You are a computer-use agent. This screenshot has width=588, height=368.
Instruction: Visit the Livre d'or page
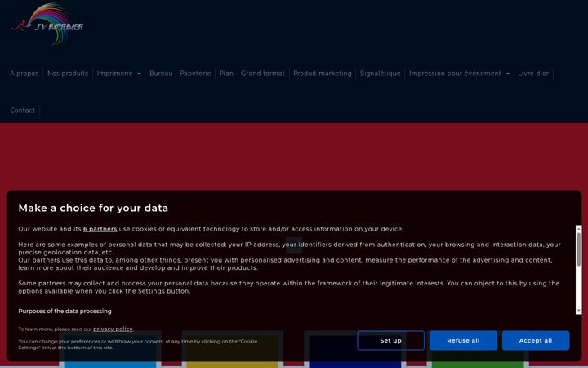pos(533,74)
